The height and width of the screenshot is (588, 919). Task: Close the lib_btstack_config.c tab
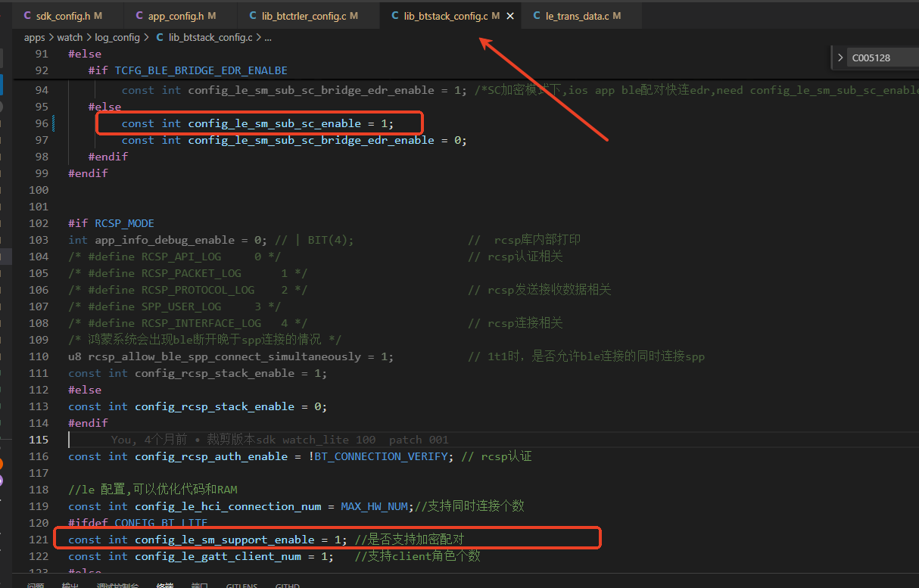pos(510,16)
